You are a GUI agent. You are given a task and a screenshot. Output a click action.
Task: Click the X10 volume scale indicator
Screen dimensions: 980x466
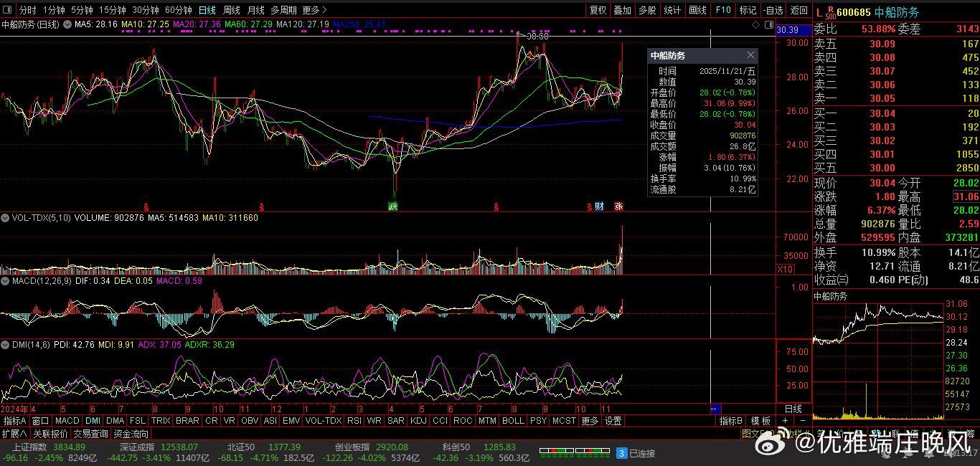click(785, 270)
